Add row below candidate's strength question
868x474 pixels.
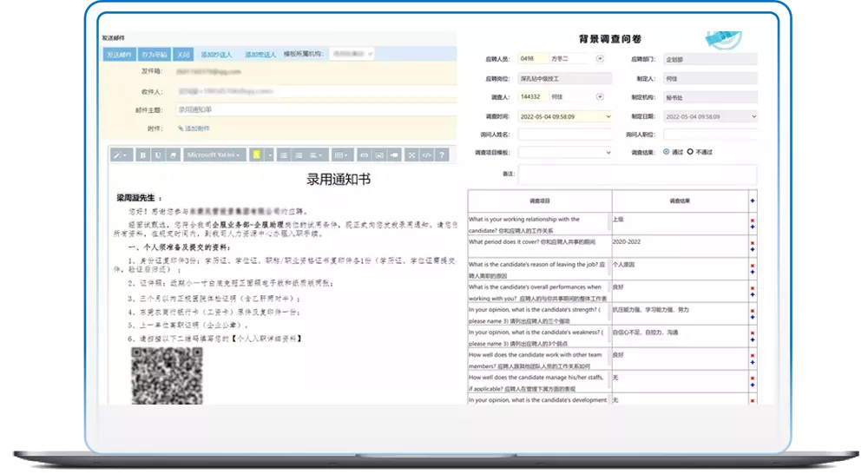pyautogui.click(x=753, y=317)
